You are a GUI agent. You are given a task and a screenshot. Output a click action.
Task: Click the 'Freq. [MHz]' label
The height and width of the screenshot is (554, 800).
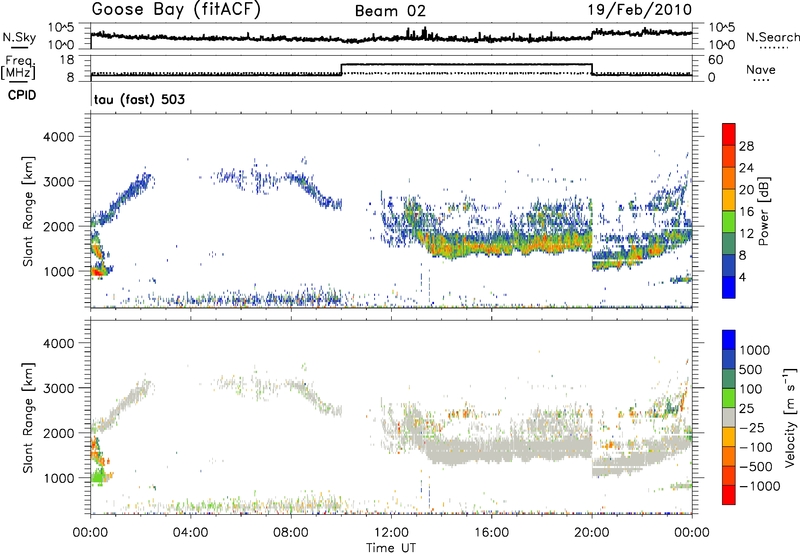[20, 68]
